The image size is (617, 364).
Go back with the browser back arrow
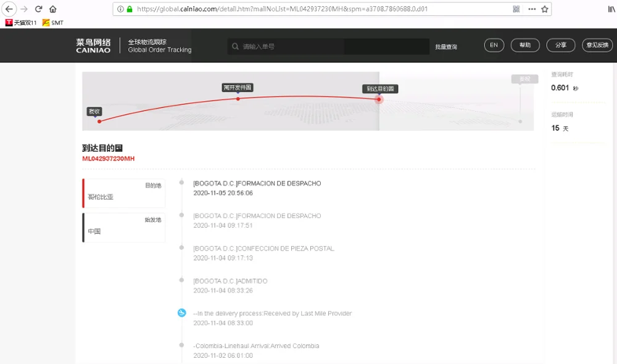tap(9, 9)
